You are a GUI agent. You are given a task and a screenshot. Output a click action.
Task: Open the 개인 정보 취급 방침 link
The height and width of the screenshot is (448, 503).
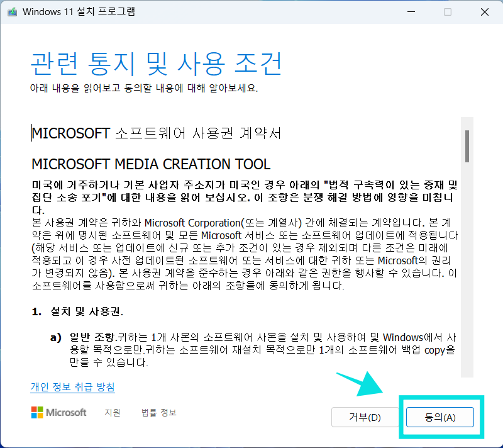(72, 387)
